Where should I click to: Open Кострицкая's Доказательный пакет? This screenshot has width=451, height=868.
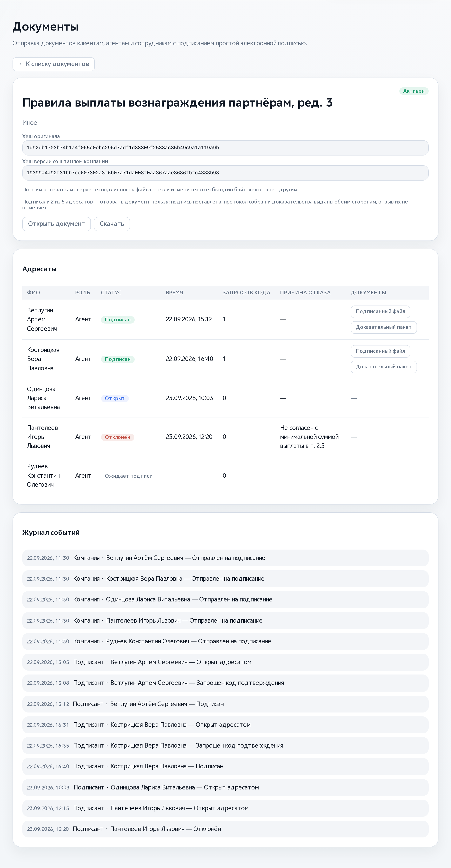(x=384, y=367)
